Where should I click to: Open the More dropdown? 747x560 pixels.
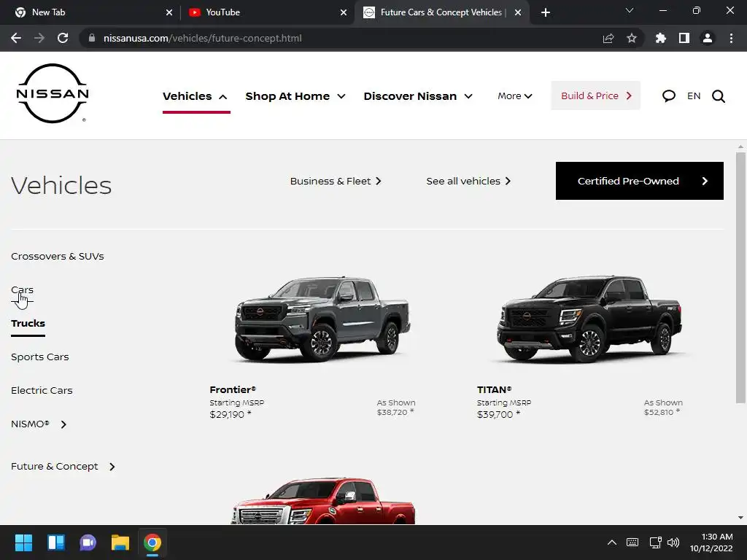click(x=514, y=96)
